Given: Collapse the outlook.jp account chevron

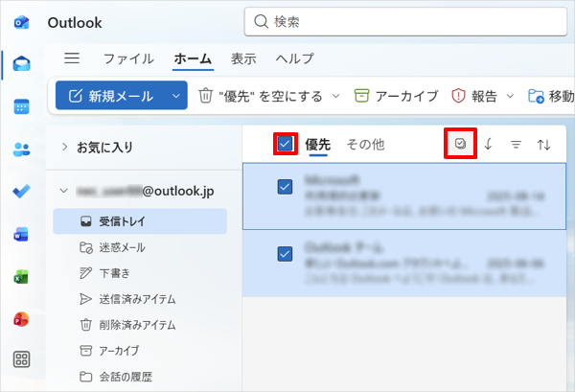Looking at the screenshot, I should coord(64,191).
